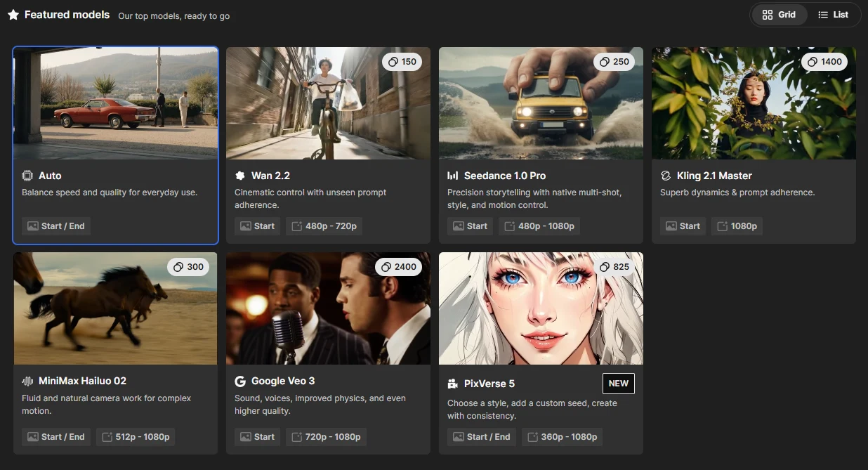Click the 480p - 1080p resolution tag on Seedance
This screenshot has height=470, width=868.
[539, 226]
